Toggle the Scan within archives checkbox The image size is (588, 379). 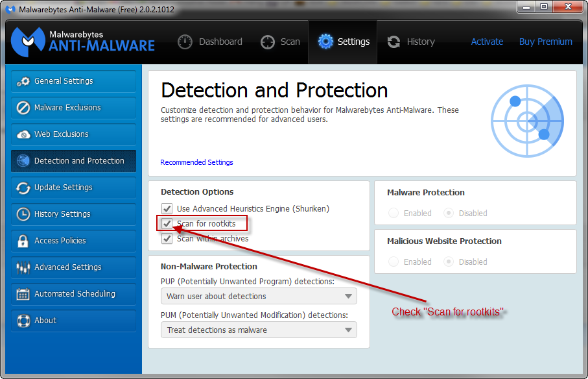167,238
